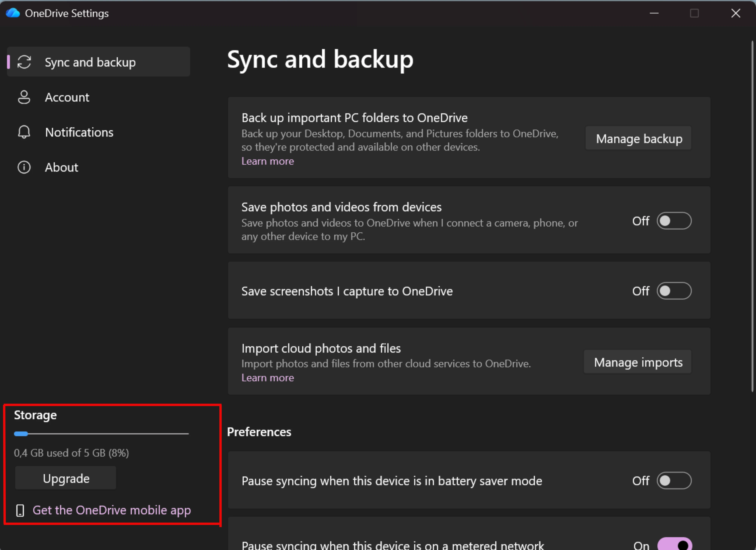
Task: Switch to the About page
Action: coord(99,167)
